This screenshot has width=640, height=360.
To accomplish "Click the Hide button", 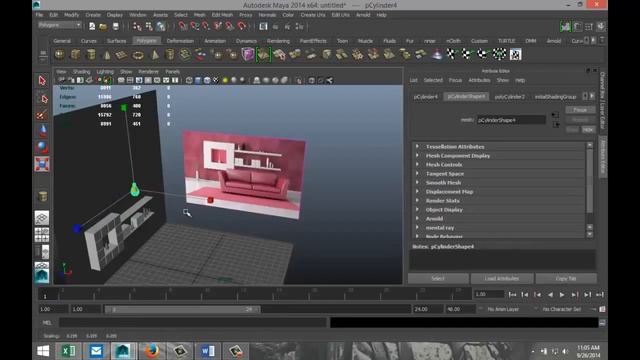I will click(588, 129).
